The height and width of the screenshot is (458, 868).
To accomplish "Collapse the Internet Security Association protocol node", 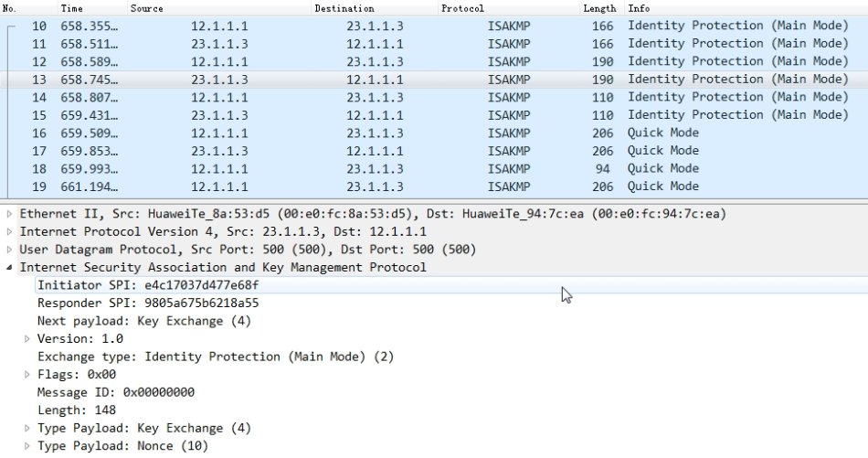I will point(10,268).
